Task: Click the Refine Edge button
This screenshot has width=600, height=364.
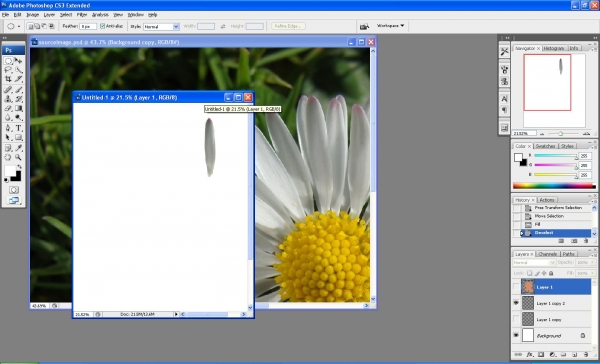Action: [289, 26]
